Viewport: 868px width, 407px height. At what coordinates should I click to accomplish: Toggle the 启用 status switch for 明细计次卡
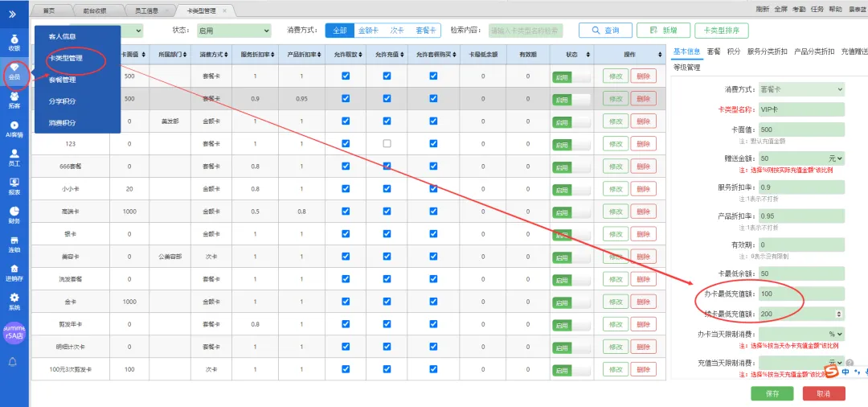pos(571,347)
